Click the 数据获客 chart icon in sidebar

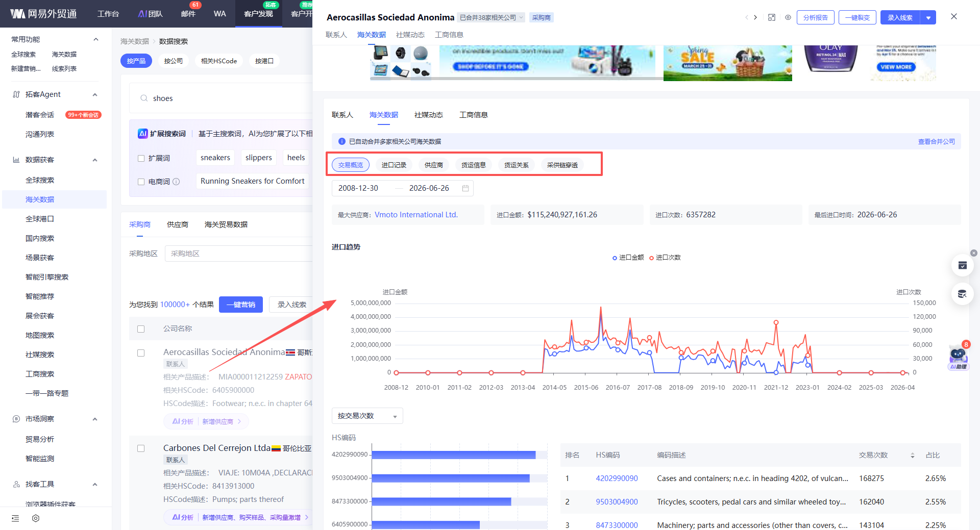coord(16,160)
